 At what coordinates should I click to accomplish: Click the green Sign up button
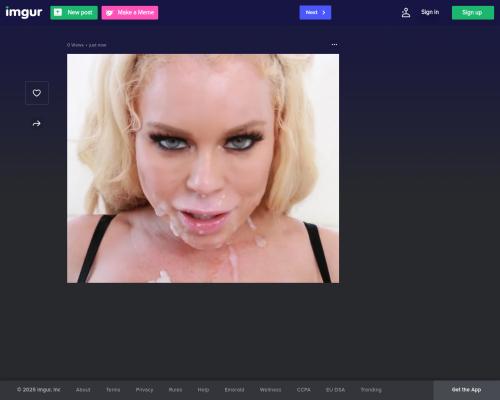click(x=473, y=13)
